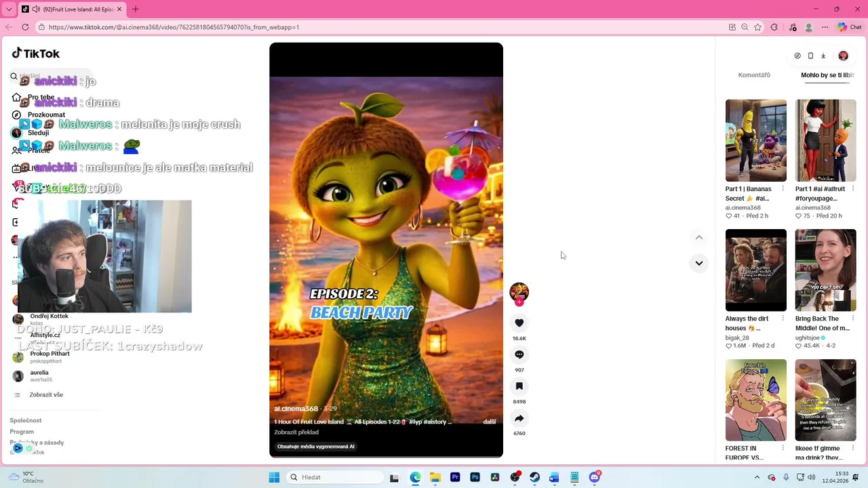Like the video with the heart icon
This screenshot has height=488, width=868.
click(x=519, y=323)
